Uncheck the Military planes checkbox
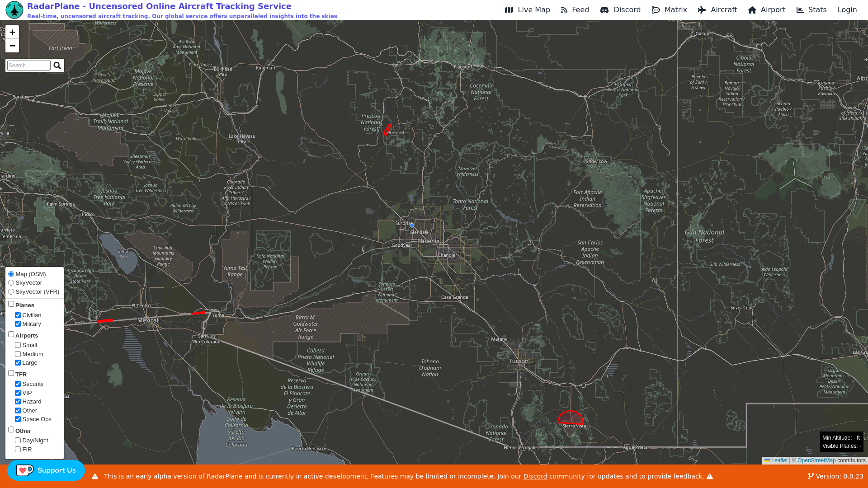This screenshot has width=868, height=488. pyautogui.click(x=18, y=324)
